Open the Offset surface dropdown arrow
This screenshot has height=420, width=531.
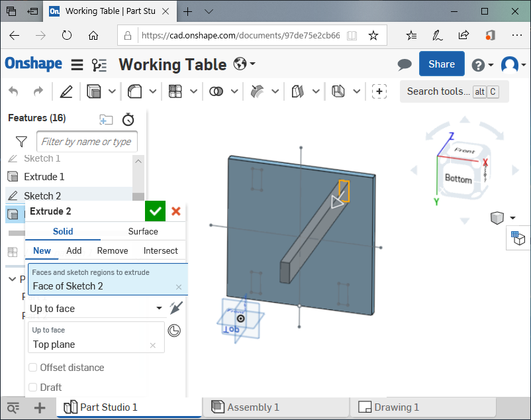[316, 91]
